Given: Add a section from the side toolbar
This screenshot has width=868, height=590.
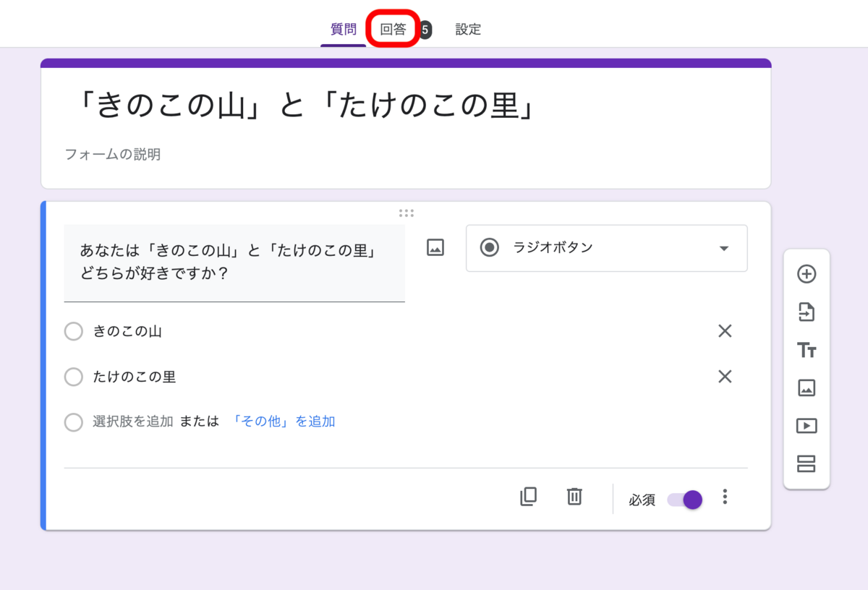Looking at the screenshot, I should (x=807, y=463).
